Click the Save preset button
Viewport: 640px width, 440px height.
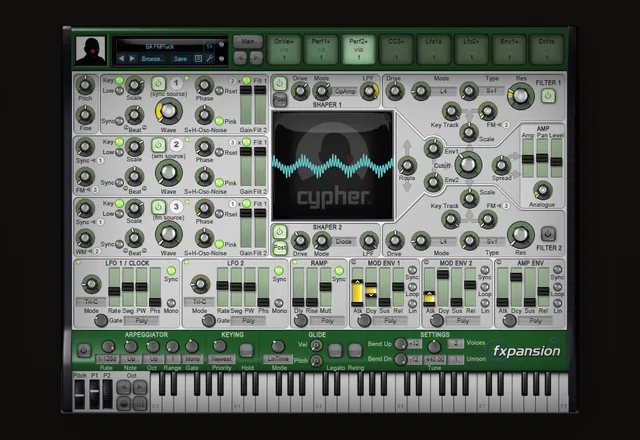(x=180, y=59)
